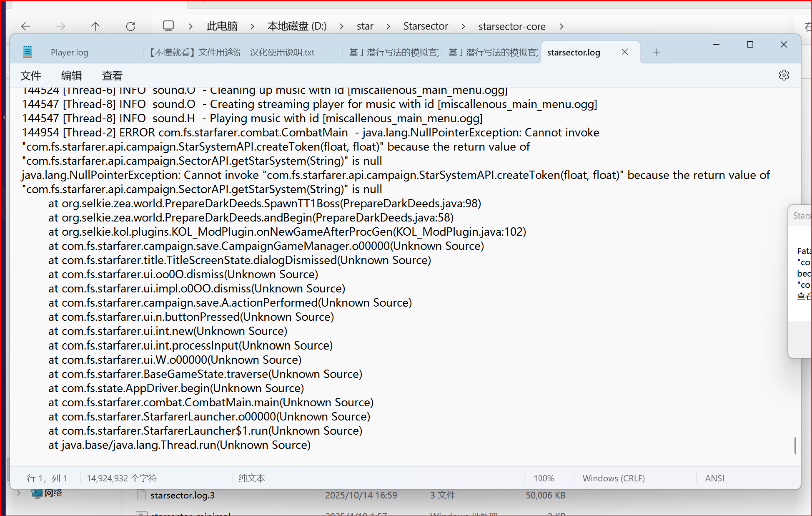Click the monitor icon in the address bar

168,26
